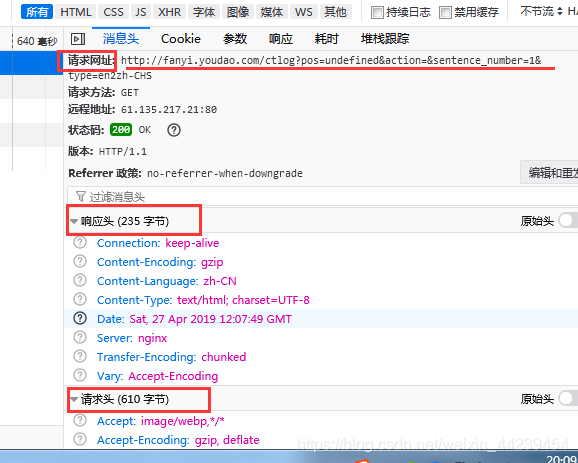Collapse the 请求头 section

click(x=74, y=399)
